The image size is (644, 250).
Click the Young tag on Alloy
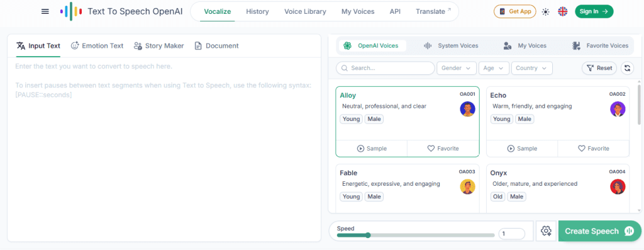(x=351, y=119)
